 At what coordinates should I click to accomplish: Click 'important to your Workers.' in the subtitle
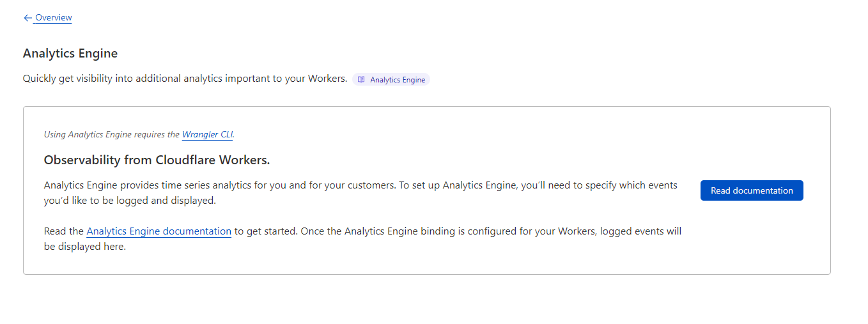click(286, 79)
